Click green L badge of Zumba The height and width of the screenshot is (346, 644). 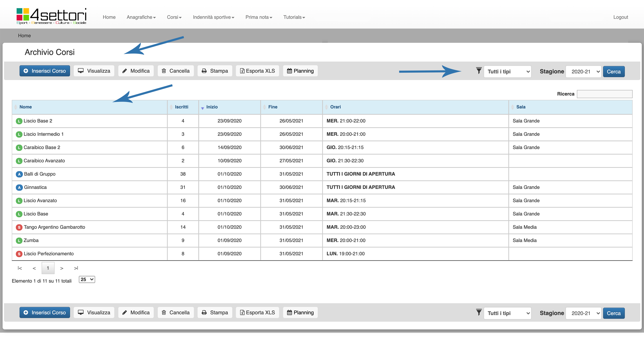click(x=19, y=241)
